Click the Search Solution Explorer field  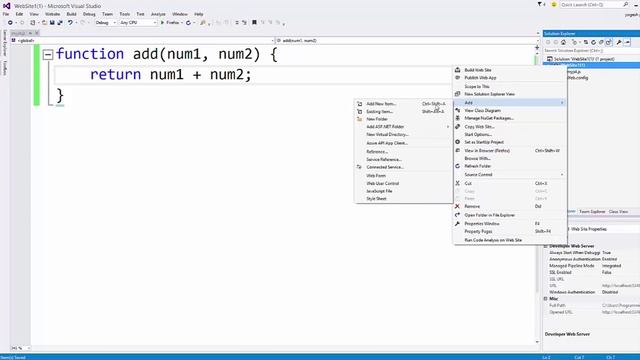[x=591, y=51]
